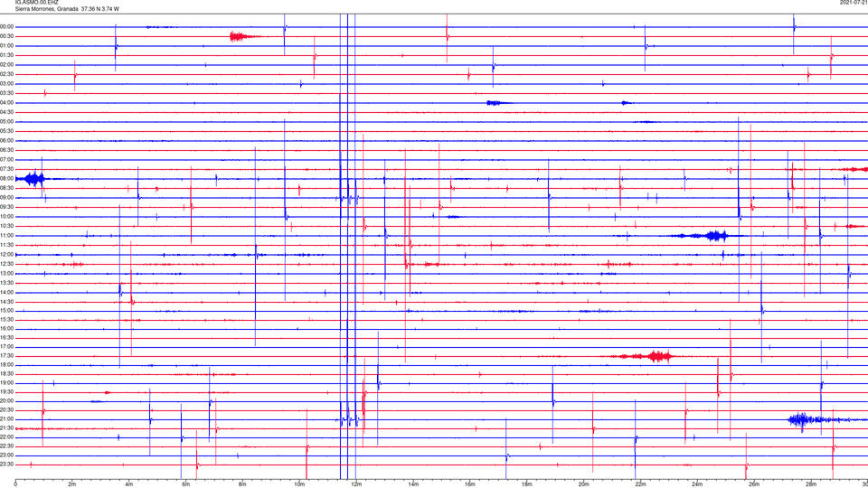Select the 09:30 trace time label
Image resolution: width=868 pixels, height=488 pixels.
pos(7,207)
